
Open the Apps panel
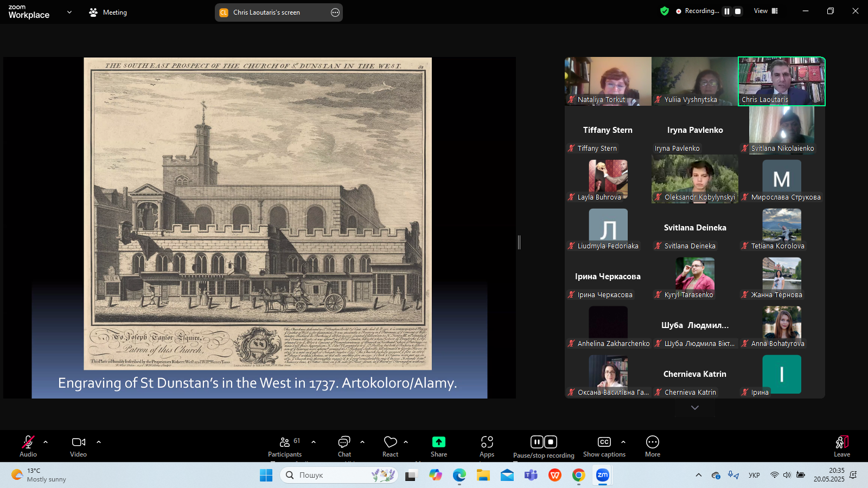point(487,446)
